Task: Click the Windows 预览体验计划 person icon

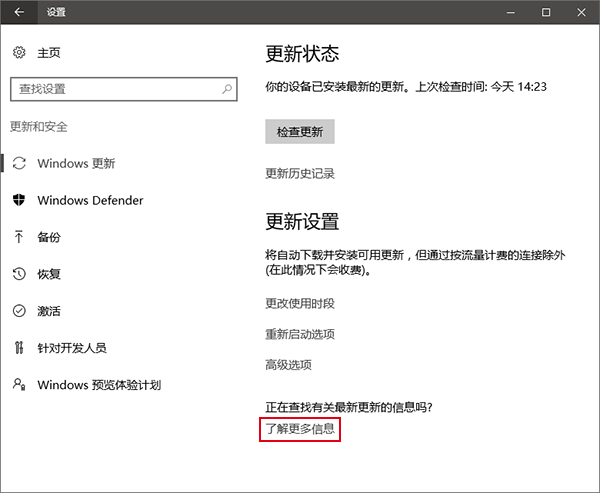Action: (x=19, y=384)
